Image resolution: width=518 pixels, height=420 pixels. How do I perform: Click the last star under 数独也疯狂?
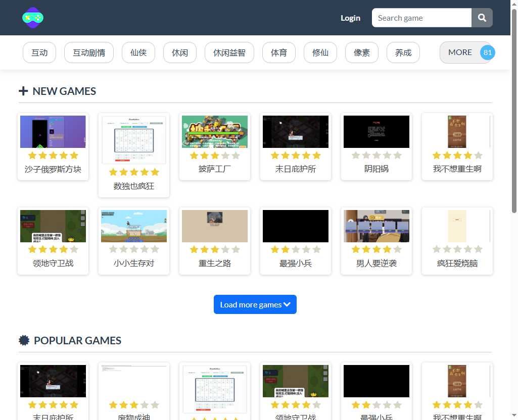coord(154,172)
